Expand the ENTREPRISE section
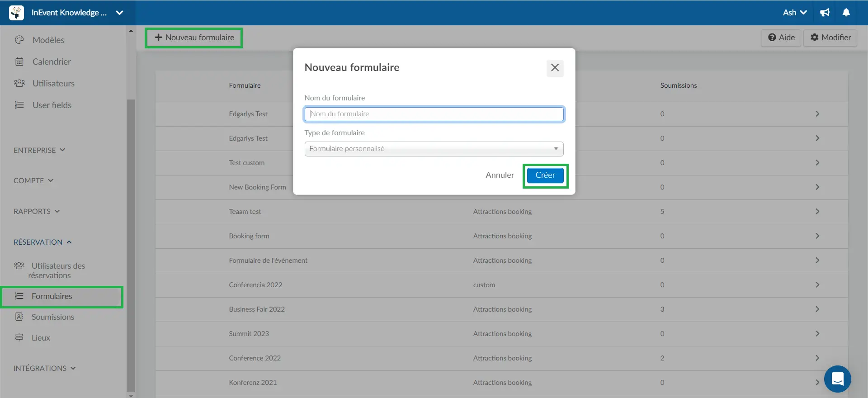Viewport: 868px width, 398px height. (39, 150)
